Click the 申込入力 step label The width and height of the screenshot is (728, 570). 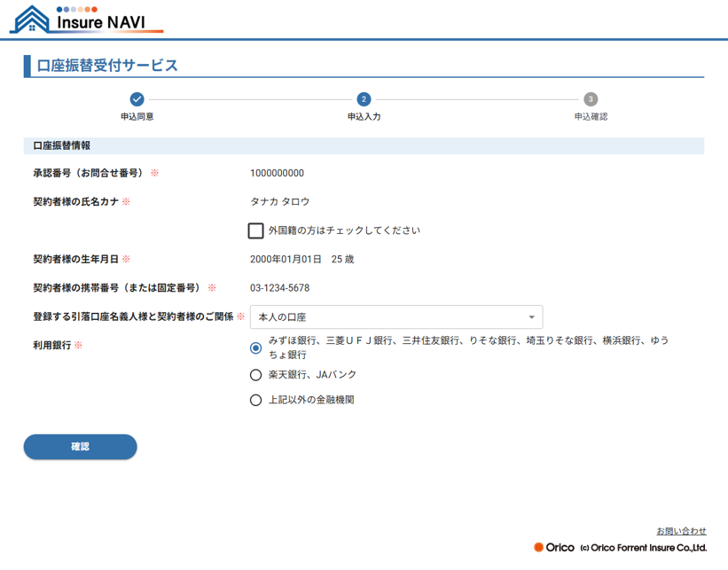click(x=364, y=117)
